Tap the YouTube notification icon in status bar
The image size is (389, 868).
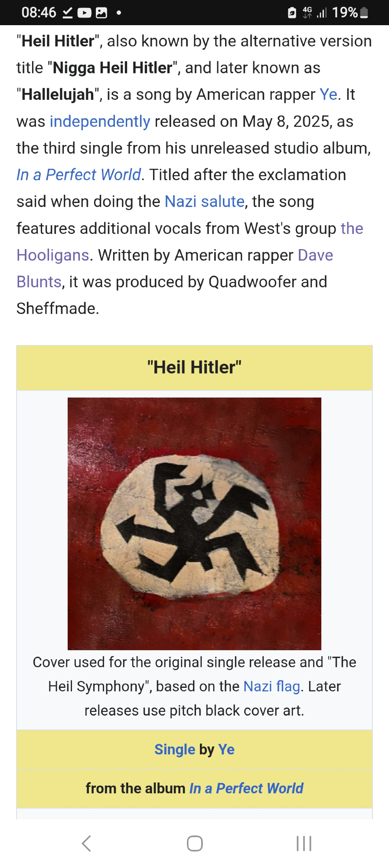click(84, 13)
